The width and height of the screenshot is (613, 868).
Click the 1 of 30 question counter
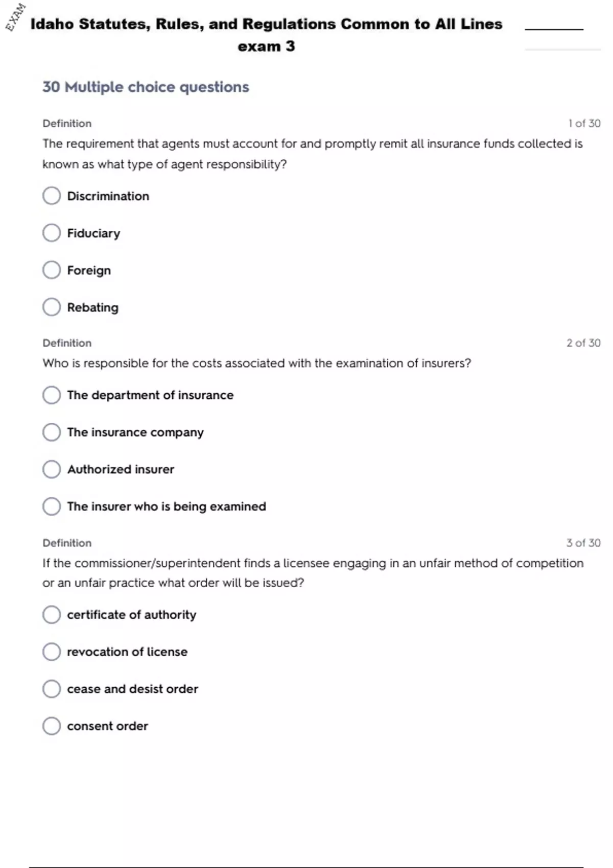[x=584, y=124]
